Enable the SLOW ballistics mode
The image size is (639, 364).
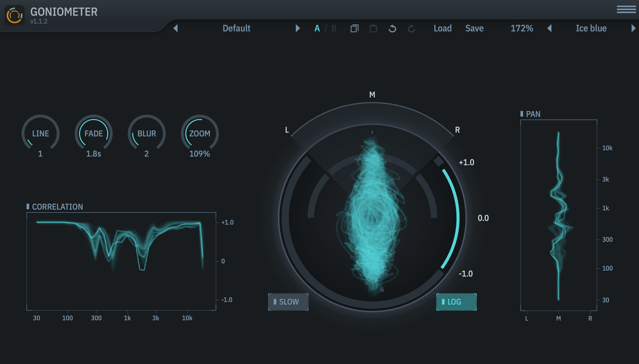click(288, 302)
